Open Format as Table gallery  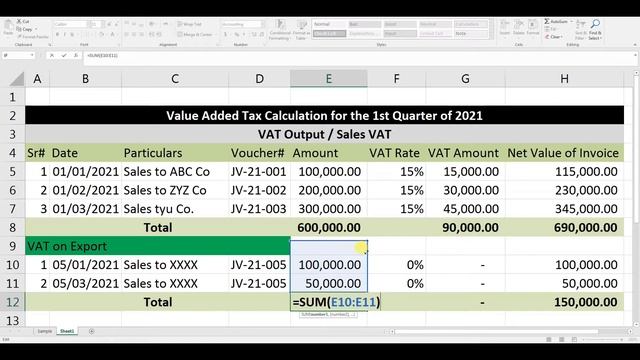301,29
